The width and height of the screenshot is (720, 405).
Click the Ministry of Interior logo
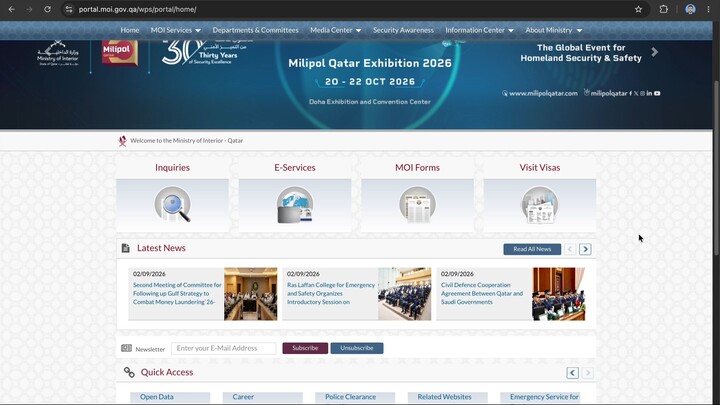(58, 53)
